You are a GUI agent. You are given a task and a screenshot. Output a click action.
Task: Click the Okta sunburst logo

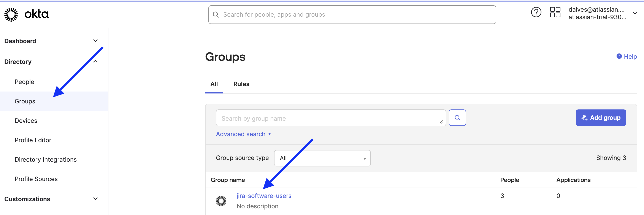pyautogui.click(x=11, y=14)
